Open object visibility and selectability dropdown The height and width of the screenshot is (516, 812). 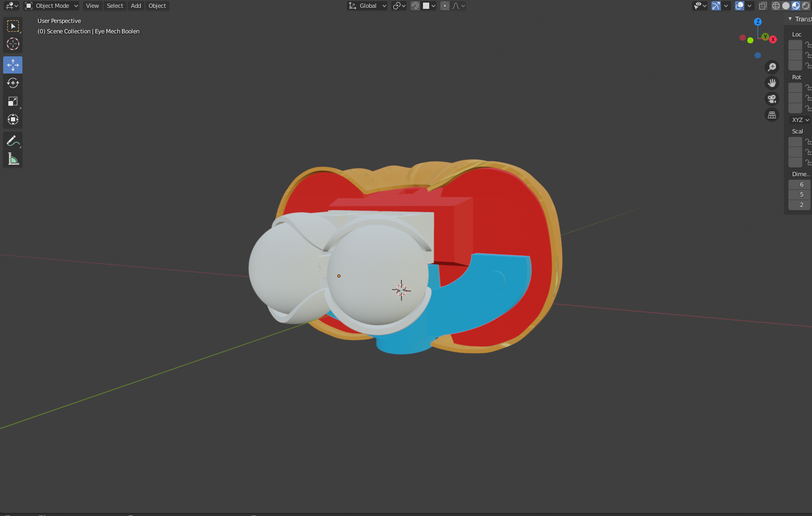(x=699, y=6)
